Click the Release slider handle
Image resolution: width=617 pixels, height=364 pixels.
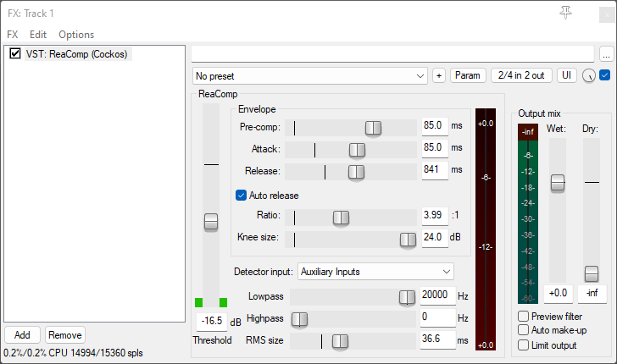(x=356, y=172)
